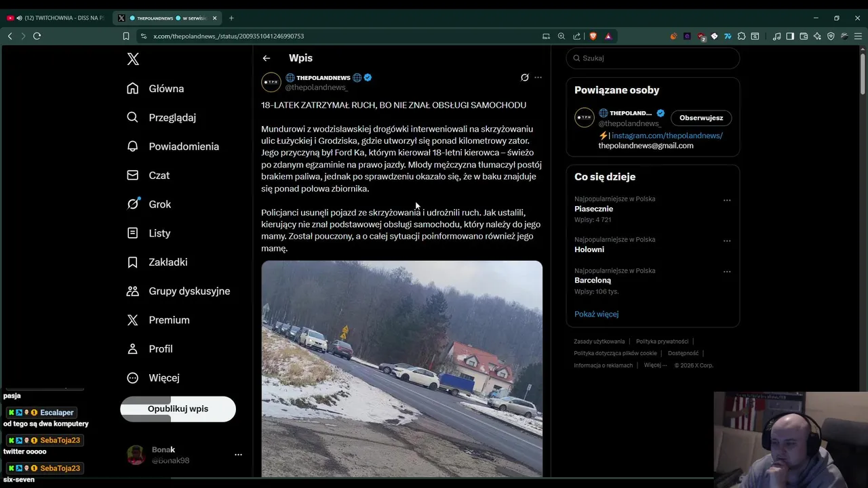Open the Profil page
This screenshot has width=868, height=488.
coord(150,349)
